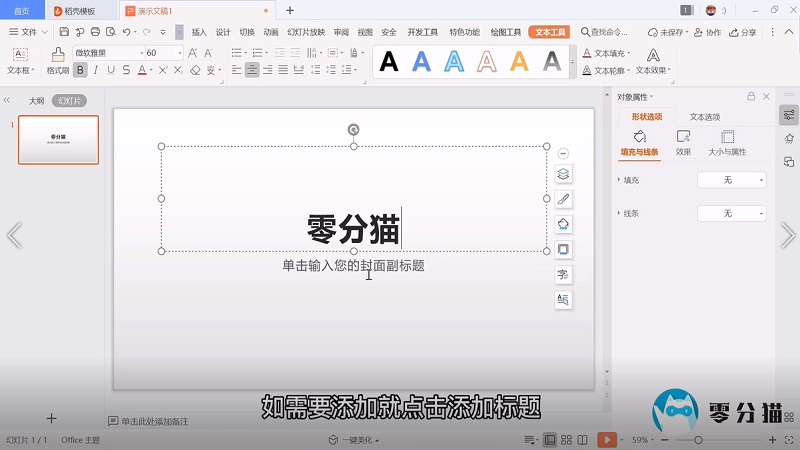The width and height of the screenshot is (800, 450).
Task: Toggle Italic formatting button
Action: tap(95, 70)
